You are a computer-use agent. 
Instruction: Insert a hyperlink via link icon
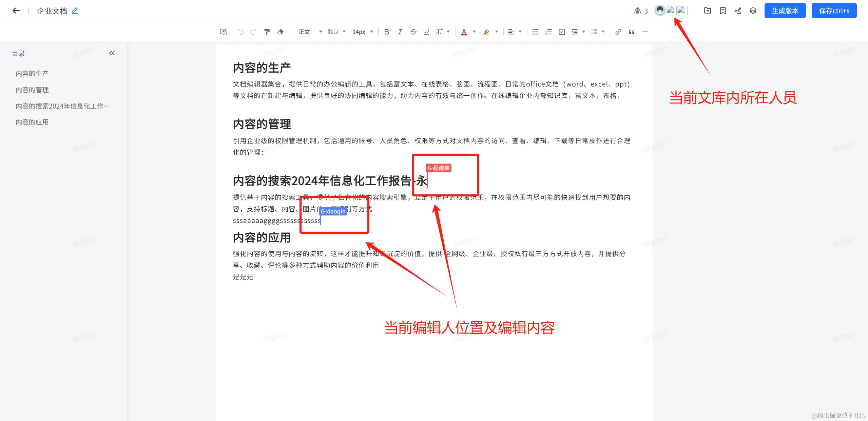tap(618, 32)
